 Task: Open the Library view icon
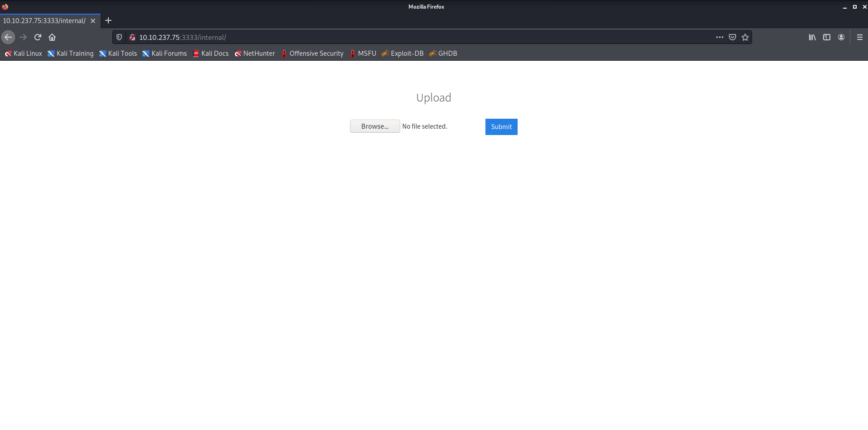click(x=812, y=37)
